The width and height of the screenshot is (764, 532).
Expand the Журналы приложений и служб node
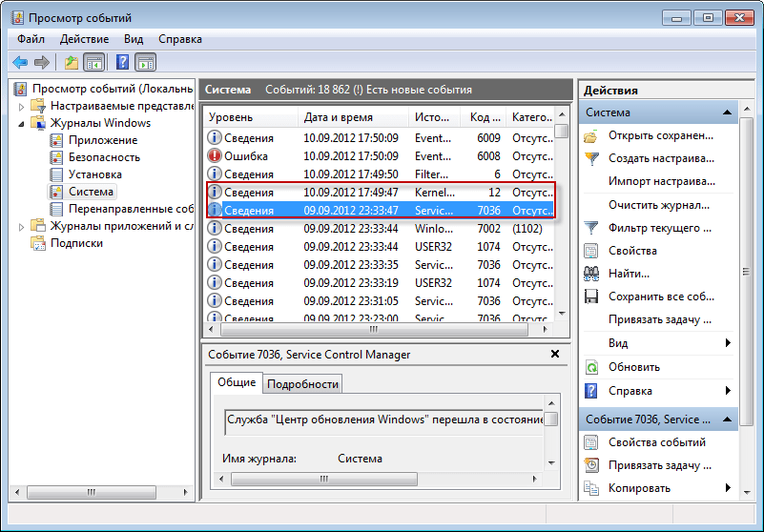pos(23,226)
